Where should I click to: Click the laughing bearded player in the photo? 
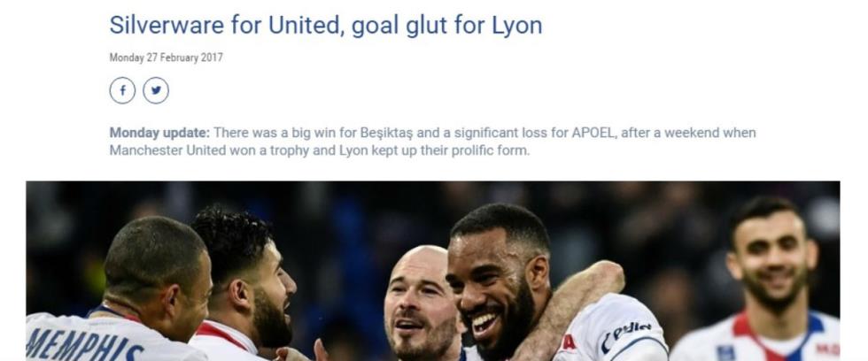[x=494, y=282]
